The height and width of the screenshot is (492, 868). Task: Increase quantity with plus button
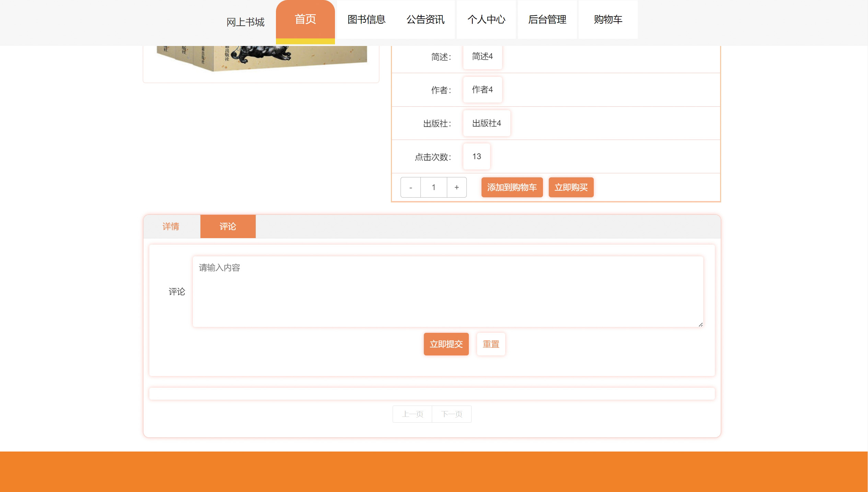click(456, 187)
